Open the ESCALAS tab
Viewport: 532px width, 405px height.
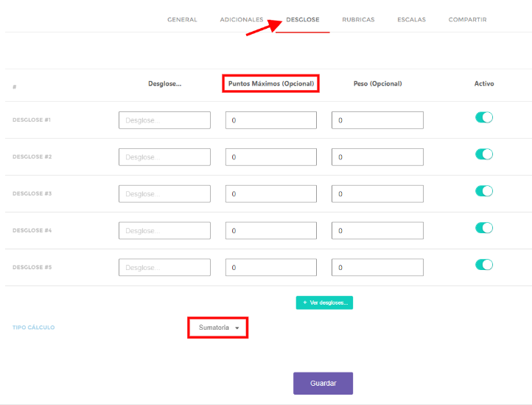[411, 20]
